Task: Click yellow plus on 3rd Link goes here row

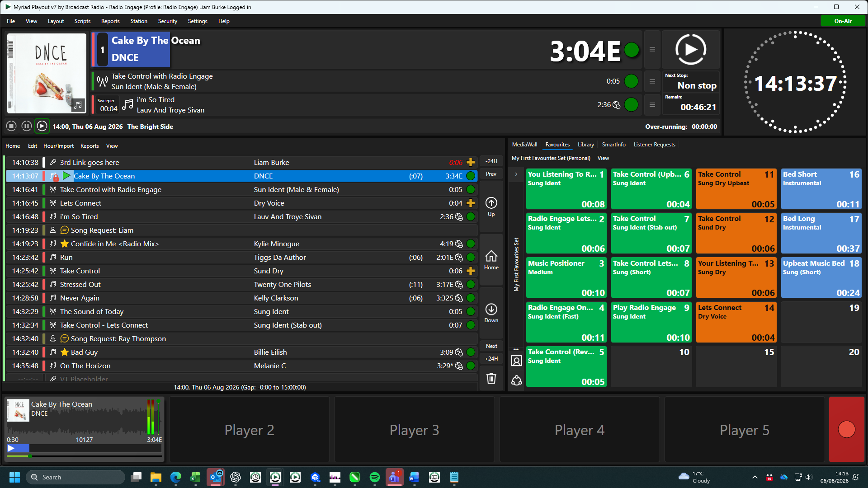Action: pos(471,163)
